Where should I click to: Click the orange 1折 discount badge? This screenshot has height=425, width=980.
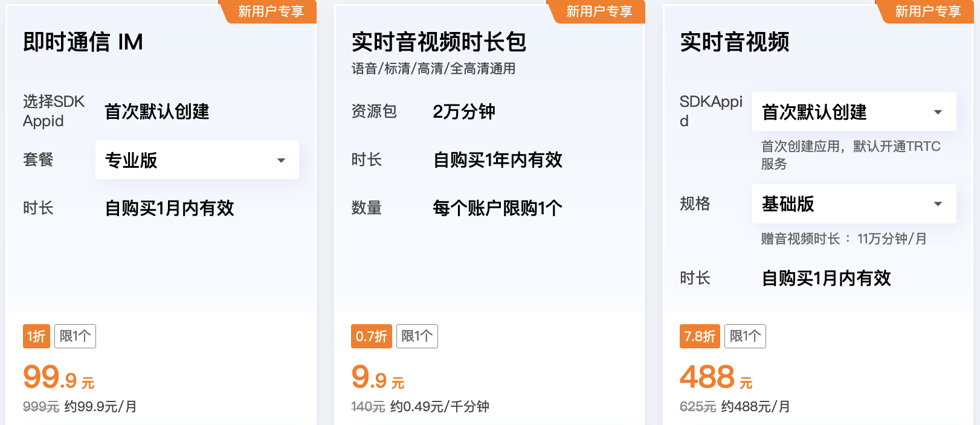coord(36,336)
